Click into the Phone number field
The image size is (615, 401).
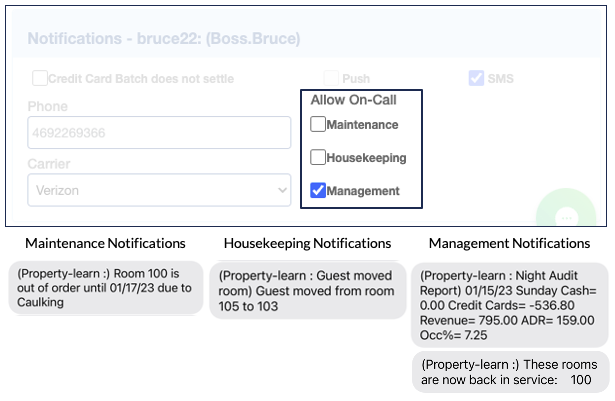tap(158, 132)
